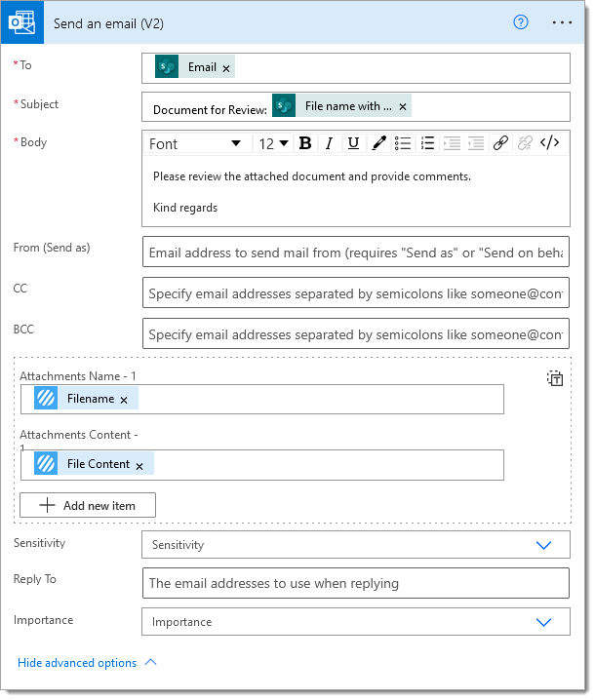Click the insert link icon
Screen dimensions: 595x700
pyautogui.click(x=500, y=143)
